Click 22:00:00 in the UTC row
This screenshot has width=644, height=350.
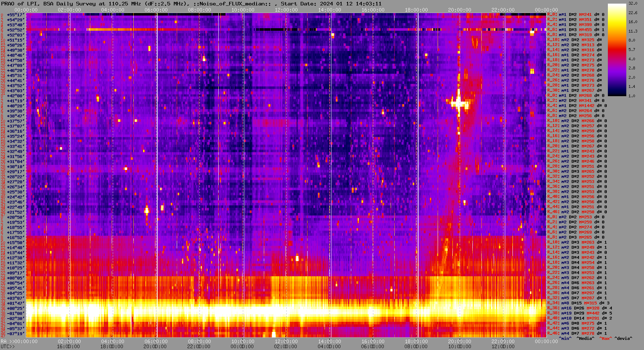[199, 346]
